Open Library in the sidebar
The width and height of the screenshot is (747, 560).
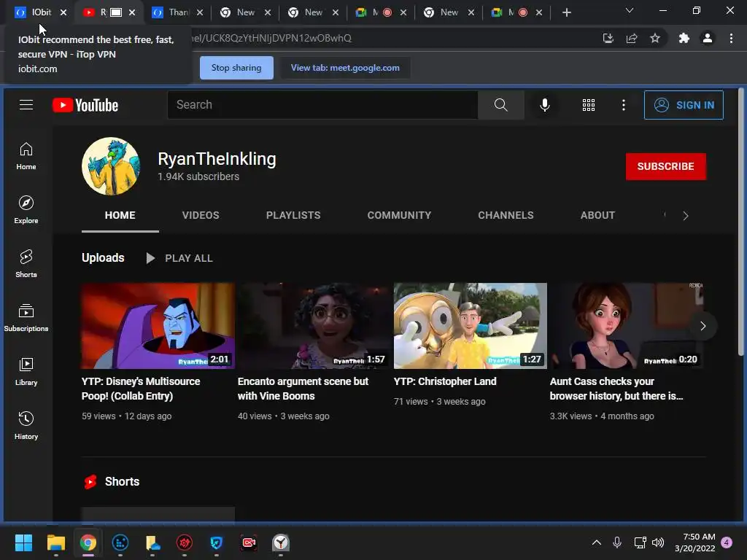(26, 371)
